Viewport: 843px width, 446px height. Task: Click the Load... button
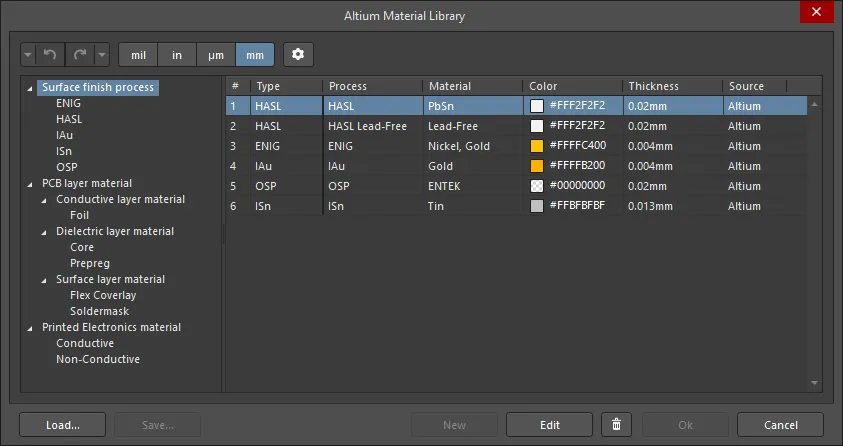click(62, 425)
